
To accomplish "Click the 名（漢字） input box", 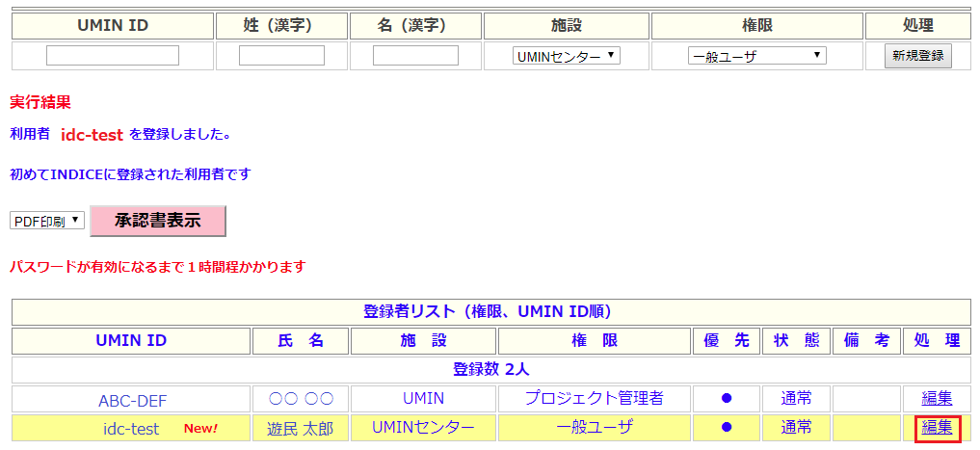I will coord(415,56).
